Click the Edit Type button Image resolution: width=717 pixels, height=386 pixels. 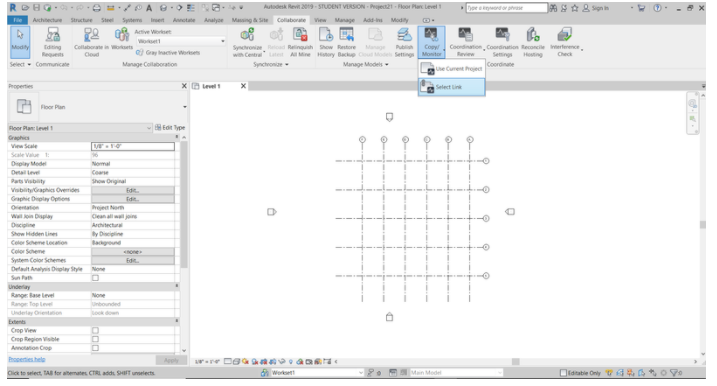coord(170,128)
